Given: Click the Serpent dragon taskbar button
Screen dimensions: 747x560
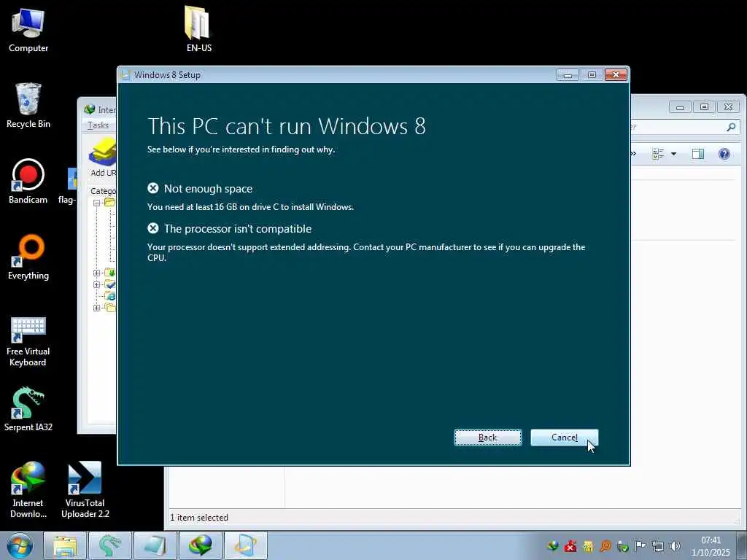Looking at the screenshot, I should [x=109, y=545].
